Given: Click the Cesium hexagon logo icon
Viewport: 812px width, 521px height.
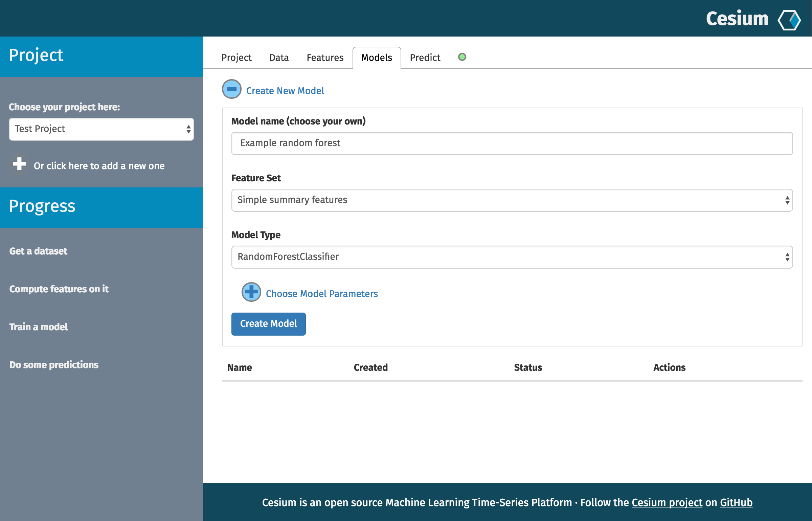Looking at the screenshot, I should coord(789,20).
